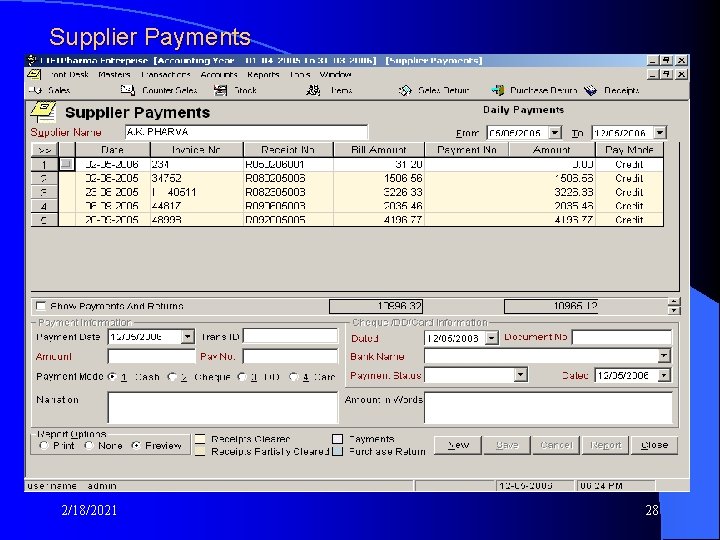Choose None report option
720x540 pixels.
click(x=89, y=445)
